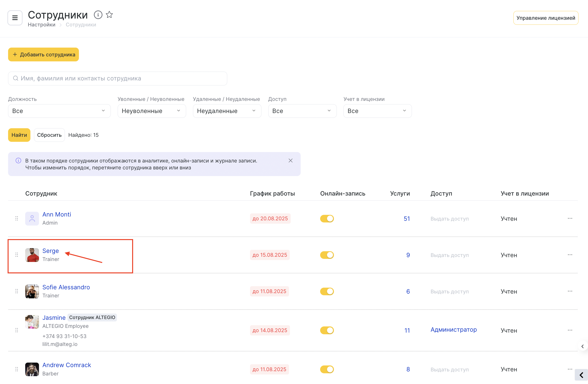Turn off online booking for Andrew Comrack
Screen dimensions: 588x384
tap(327, 369)
